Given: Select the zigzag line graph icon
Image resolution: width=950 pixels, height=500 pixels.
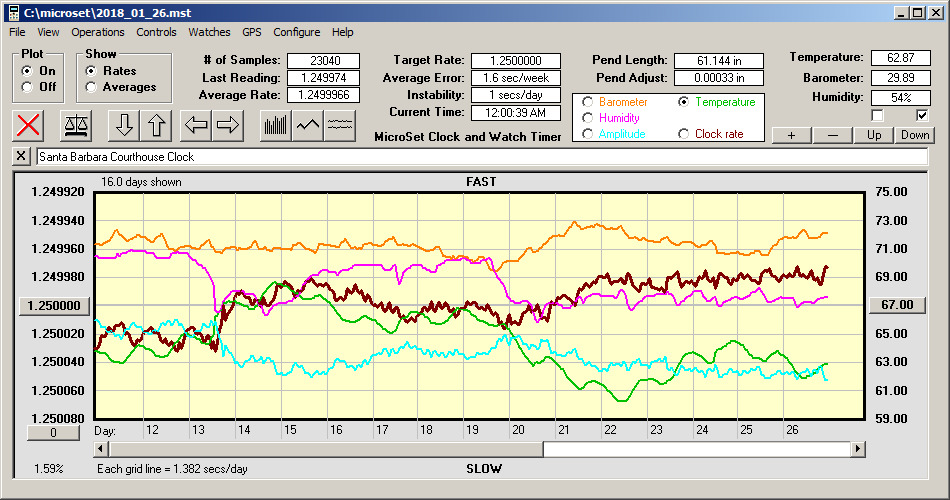Looking at the screenshot, I should [308, 125].
